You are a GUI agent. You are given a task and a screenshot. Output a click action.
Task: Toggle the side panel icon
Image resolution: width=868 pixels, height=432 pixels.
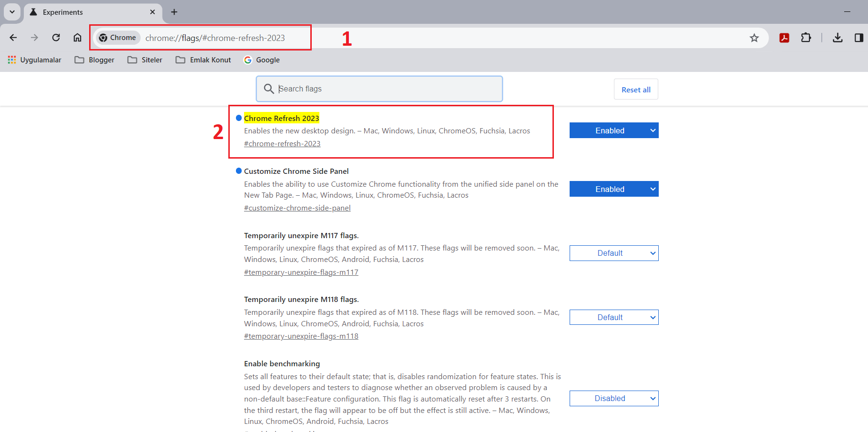point(859,38)
